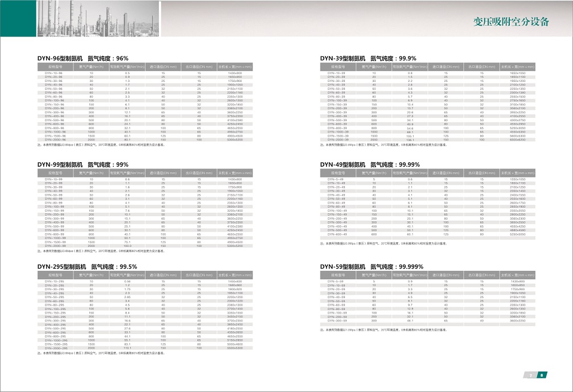Select heading DYN-295型制氮机 氮气纯度：99.5%

pos(87,267)
